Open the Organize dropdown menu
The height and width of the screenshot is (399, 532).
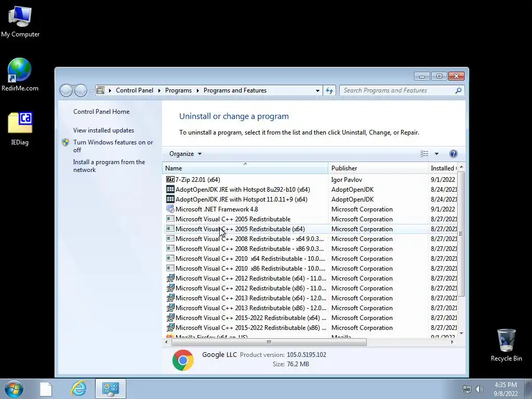pyautogui.click(x=185, y=154)
